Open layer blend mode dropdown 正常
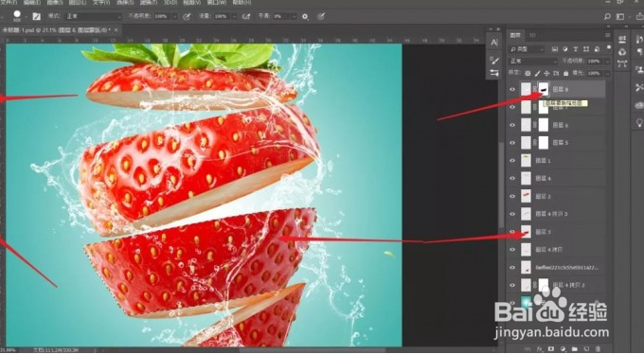 (x=533, y=62)
